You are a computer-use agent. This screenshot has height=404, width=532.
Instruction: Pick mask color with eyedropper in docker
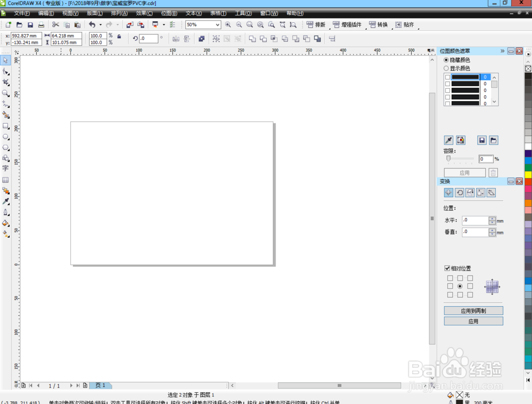(448, 140)
